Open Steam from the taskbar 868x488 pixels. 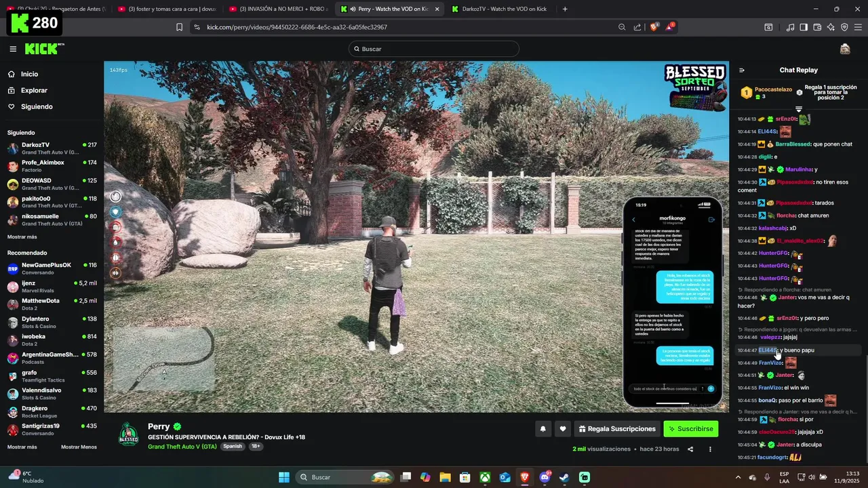[564, 477]
